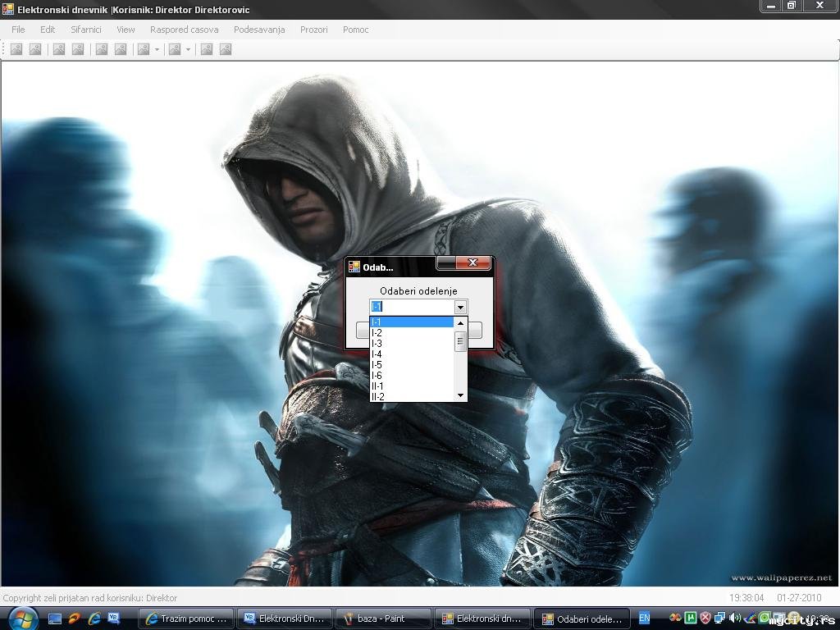
Task: Open the Pomoc menu
Action: [x=356, y=30]
